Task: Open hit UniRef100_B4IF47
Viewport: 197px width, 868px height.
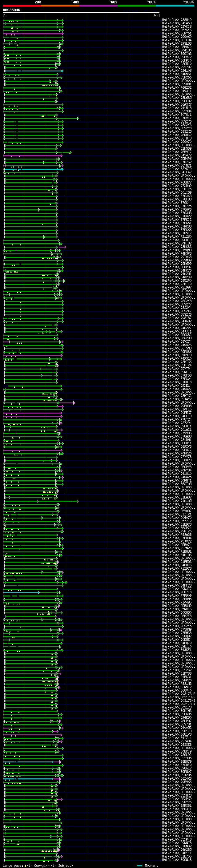Action: (177, 172)
